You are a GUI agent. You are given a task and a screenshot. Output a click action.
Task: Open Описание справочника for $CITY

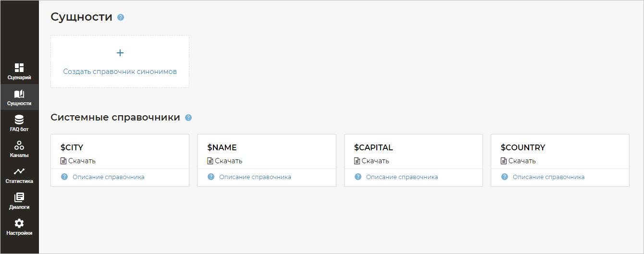point(108,177)
